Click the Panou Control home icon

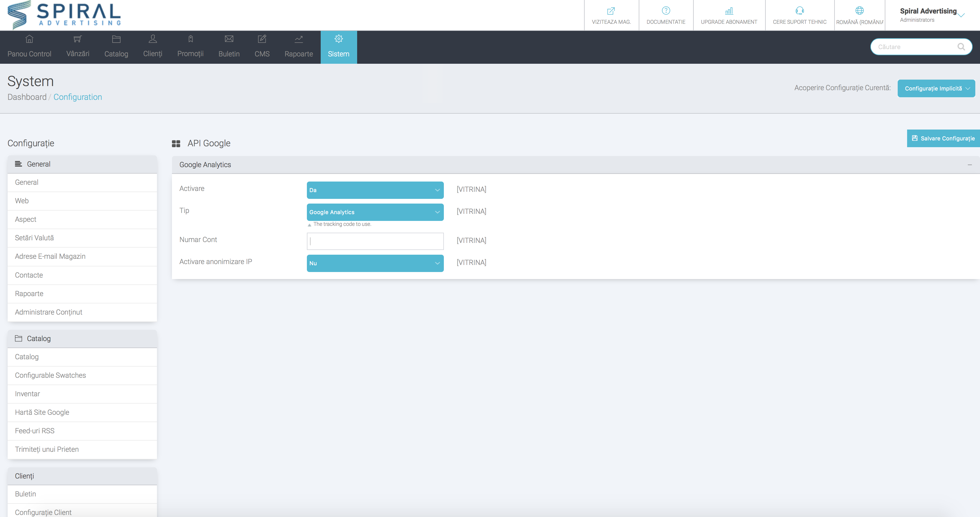pyautogui.click(x=29, y=39)
